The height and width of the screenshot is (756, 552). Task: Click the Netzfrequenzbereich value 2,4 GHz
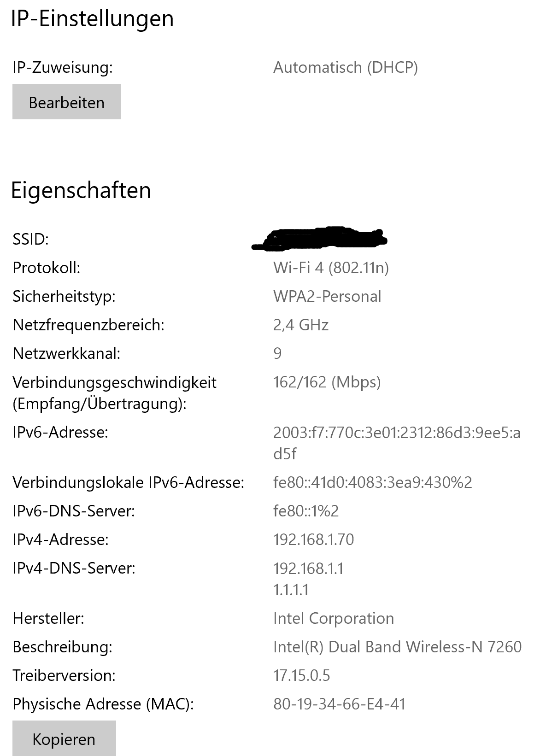(301, 325)
